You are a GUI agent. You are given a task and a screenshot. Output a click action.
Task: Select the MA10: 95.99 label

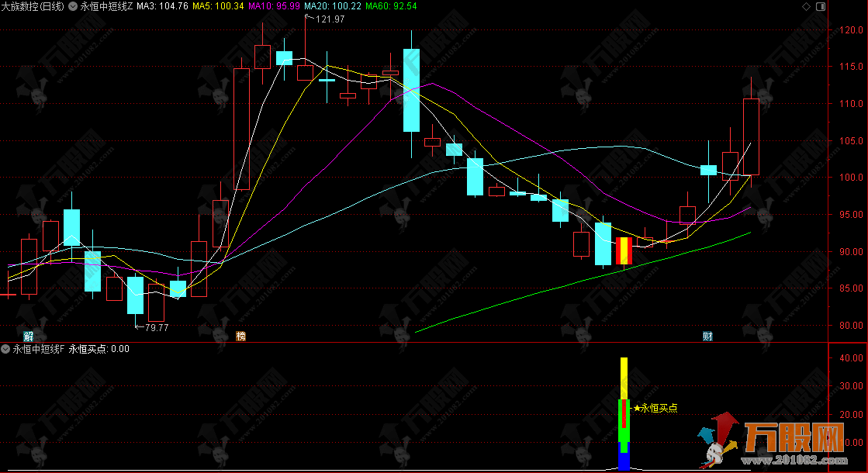click(274, 7)
